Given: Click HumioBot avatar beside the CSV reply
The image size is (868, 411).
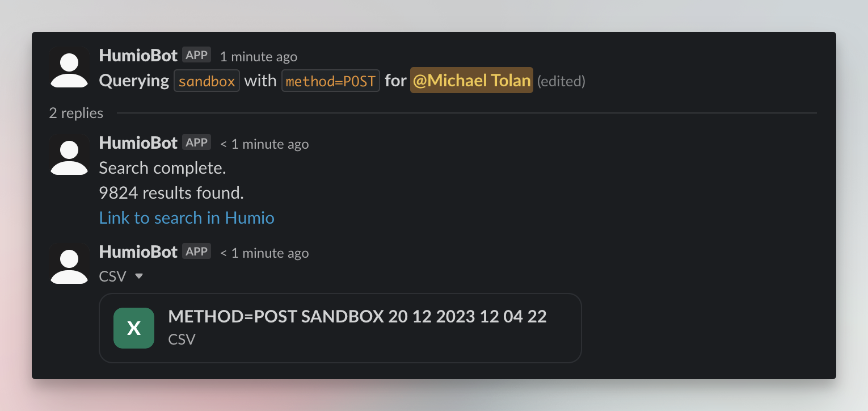Looking at the screenshot, I should pos(69,264).
